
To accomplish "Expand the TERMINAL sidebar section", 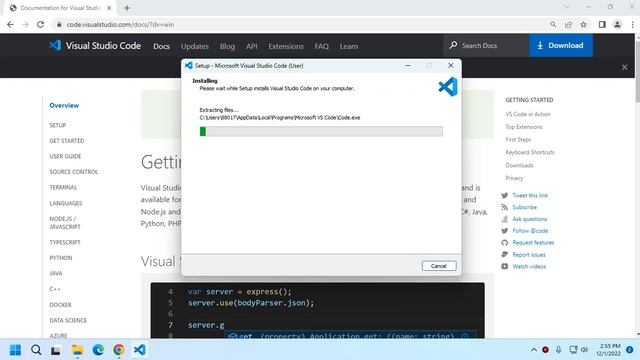I will 63,187.
